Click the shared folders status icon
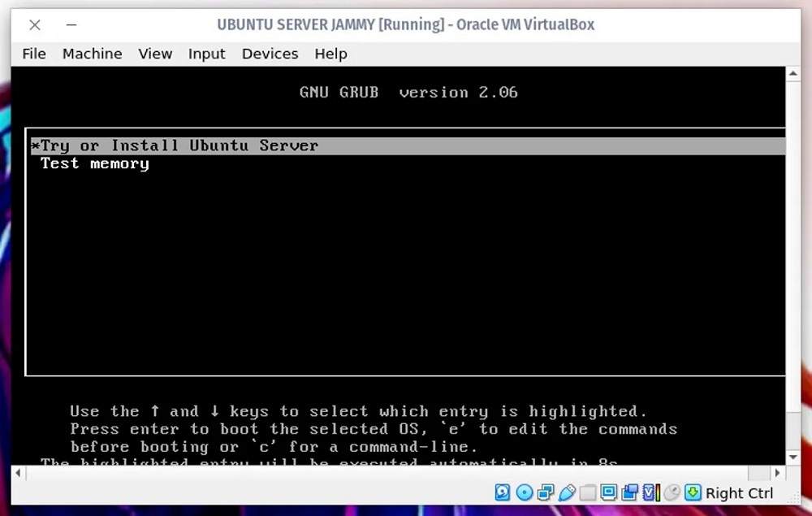The width and height of the screenshot is (812, 516). pyautogui.click(x=588, y=492)
